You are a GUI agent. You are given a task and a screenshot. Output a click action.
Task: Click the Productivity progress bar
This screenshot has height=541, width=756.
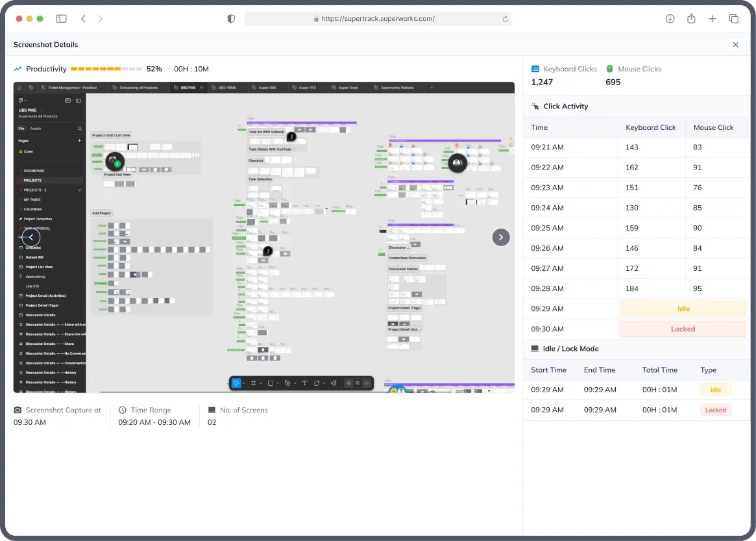pos(108,68)
